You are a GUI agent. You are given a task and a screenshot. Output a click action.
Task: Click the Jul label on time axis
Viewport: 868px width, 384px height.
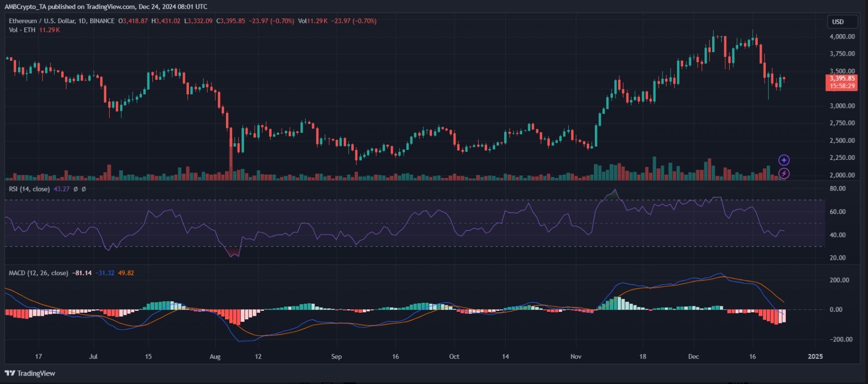click(x=93, y=356)
